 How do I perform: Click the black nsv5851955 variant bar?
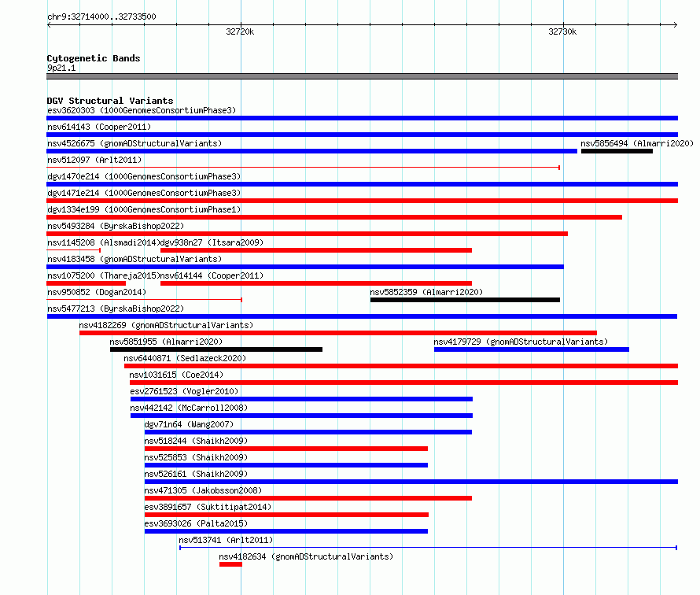(x=216, y=349)
